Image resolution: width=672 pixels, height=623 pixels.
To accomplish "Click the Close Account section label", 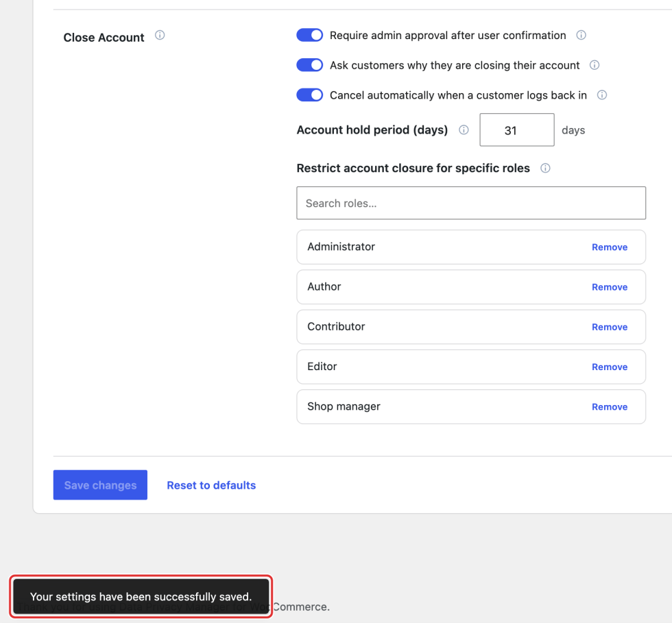I will (x=104, y=38).
